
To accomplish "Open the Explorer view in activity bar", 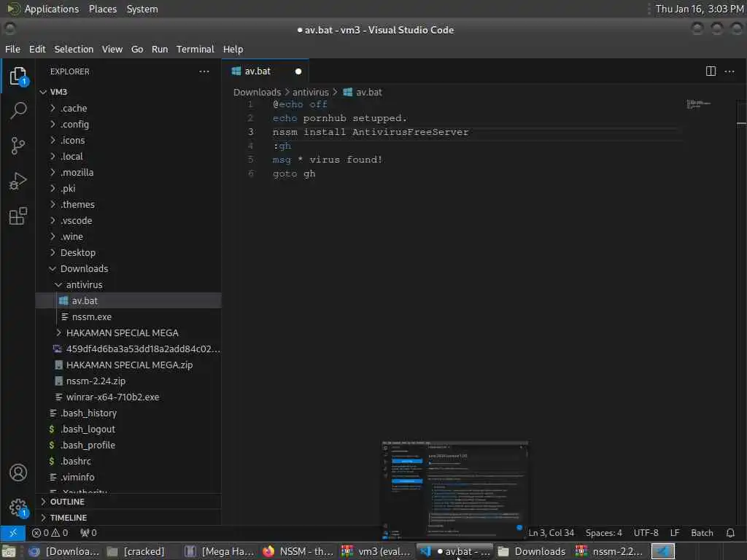I will point(18,76).
